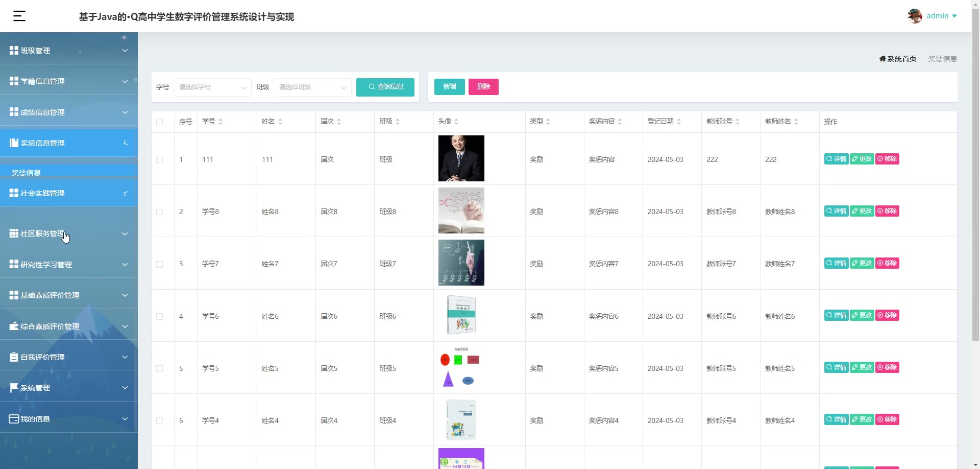The height and width of the screenshot is (469, 980).
Task: Tick the select-all checkbox in table header
Action: point(160,122)
